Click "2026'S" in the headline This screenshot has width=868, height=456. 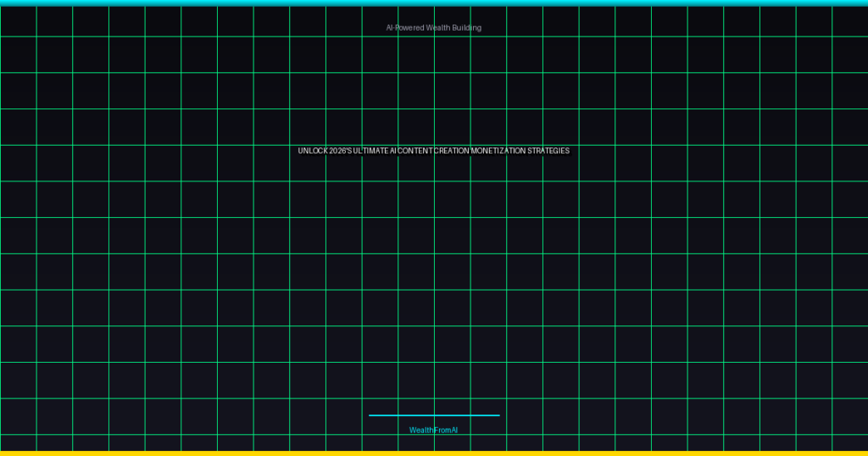340,151
